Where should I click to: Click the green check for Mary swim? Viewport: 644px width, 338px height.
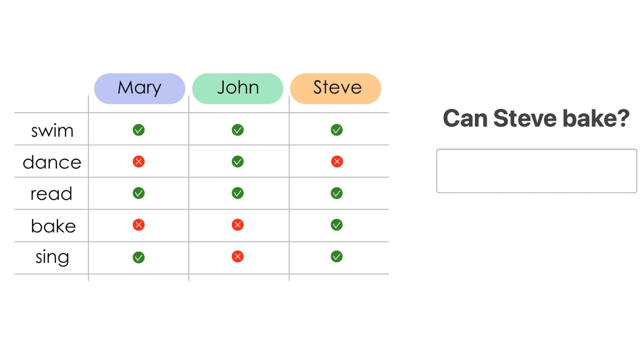138,130
